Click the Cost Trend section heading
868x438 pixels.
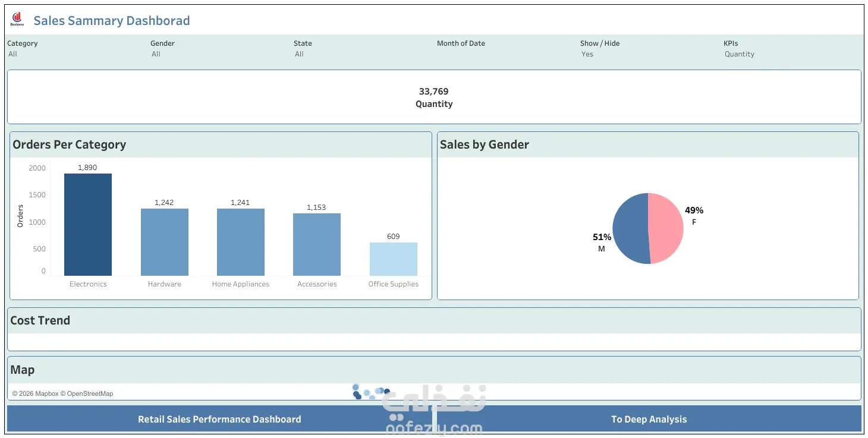(x=40, y=320)
